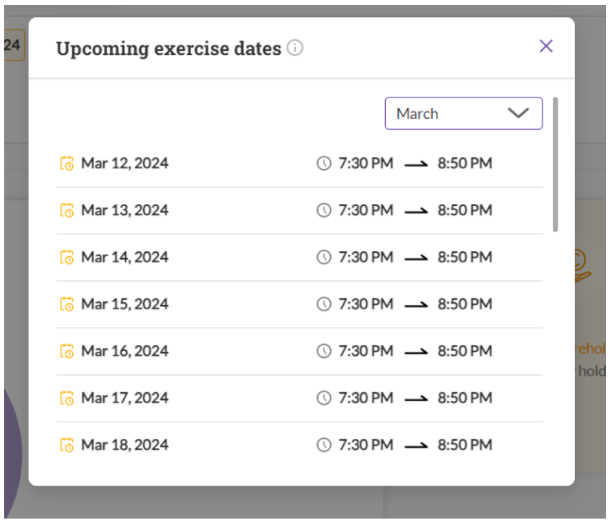This screenshot has height=523, width=612.
Task: Click clock icon in Mar 12 row
Action: coord(324,164)
